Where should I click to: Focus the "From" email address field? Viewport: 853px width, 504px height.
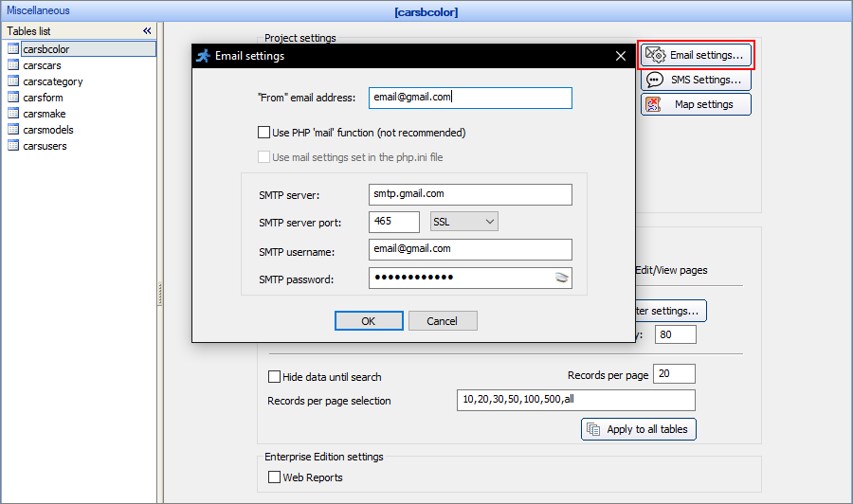click(470, 98)
